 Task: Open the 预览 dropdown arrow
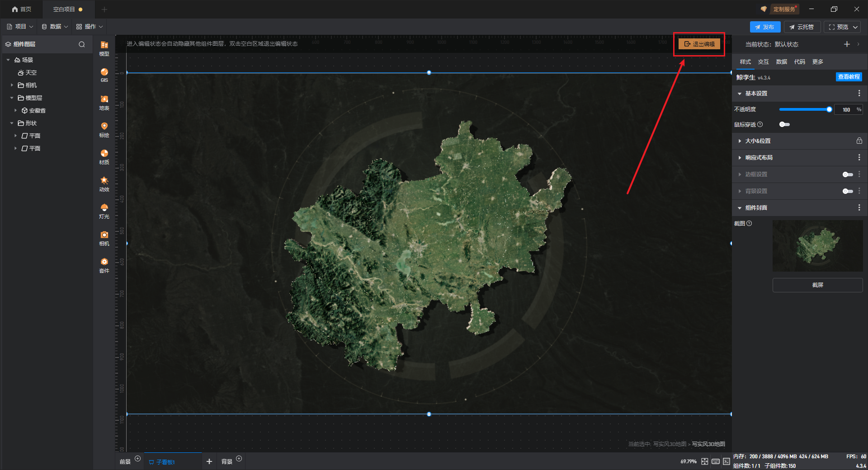coord(855,27)
